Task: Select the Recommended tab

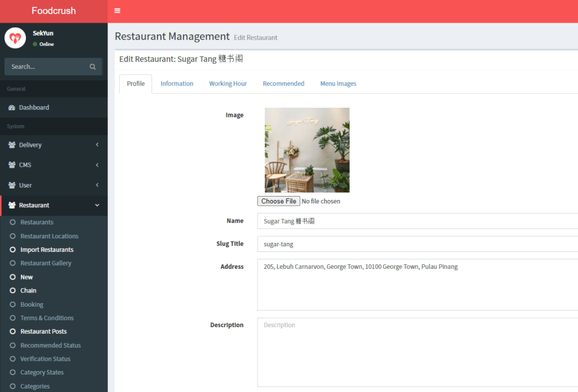Action: (283, 84)
